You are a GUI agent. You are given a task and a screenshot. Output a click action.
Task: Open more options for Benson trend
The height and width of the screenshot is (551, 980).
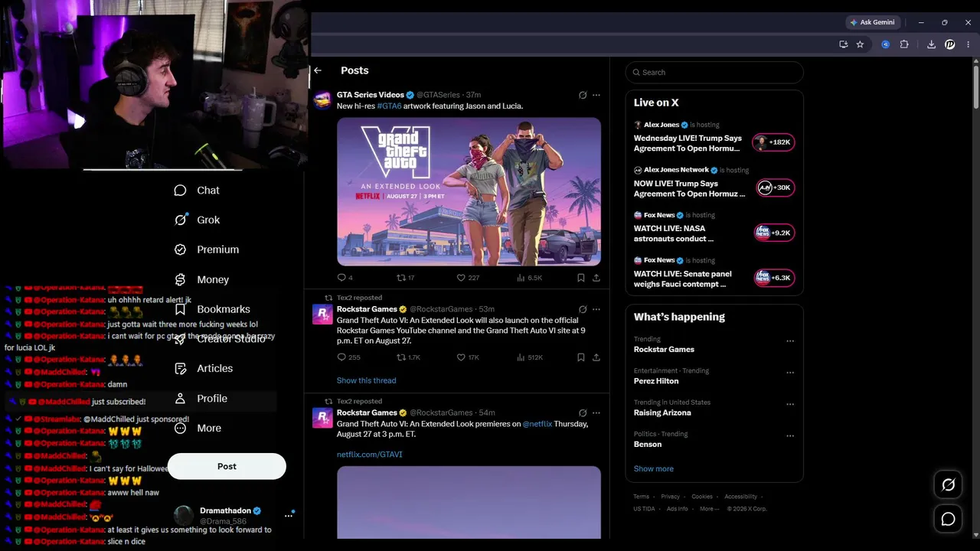coord(790,436)
